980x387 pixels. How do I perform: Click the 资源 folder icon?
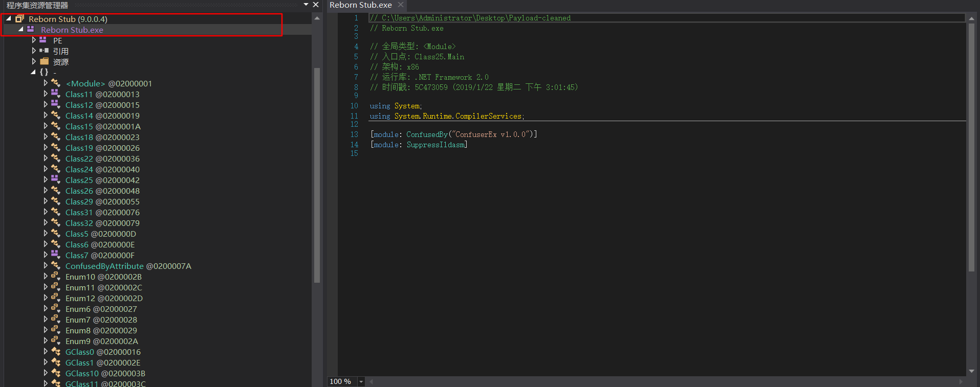(45, 61)
